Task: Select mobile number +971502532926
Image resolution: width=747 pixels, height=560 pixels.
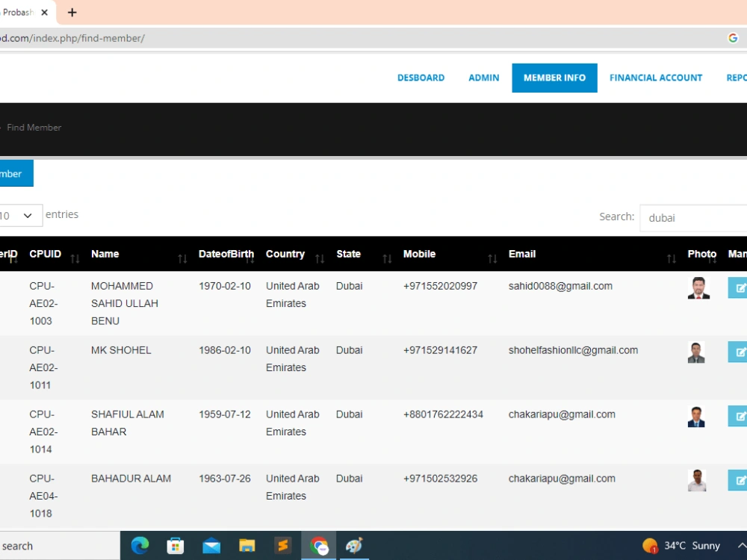Action: 440,479
